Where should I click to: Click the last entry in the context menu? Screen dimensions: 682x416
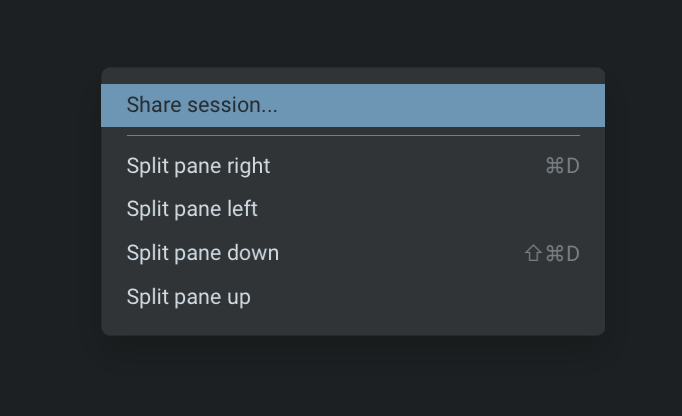click(189, 297)
